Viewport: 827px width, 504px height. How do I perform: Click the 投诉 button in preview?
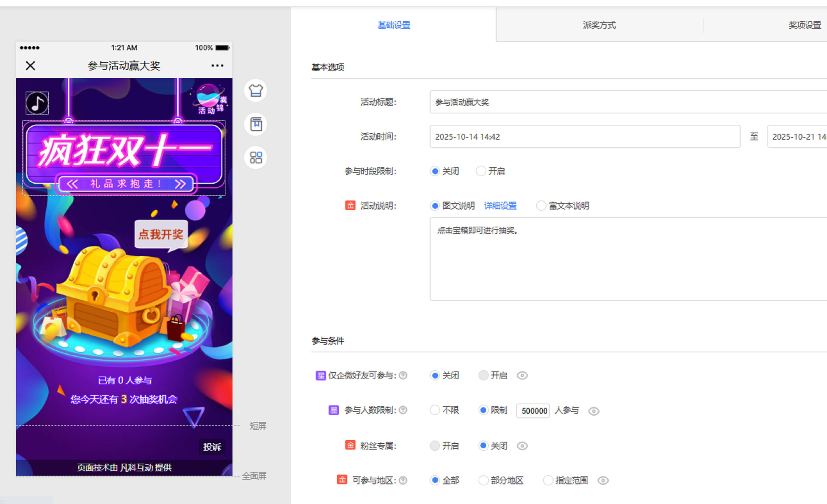212,447
